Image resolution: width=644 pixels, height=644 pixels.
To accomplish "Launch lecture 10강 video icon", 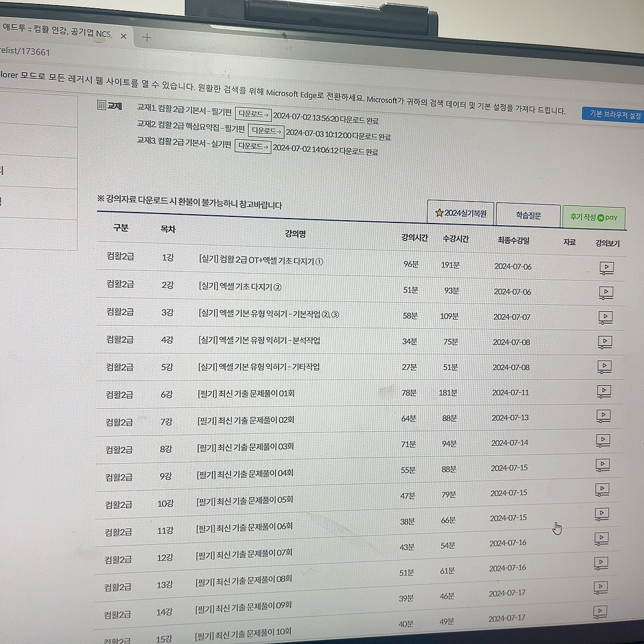I will pyautogui.click(x=602, y=489).
